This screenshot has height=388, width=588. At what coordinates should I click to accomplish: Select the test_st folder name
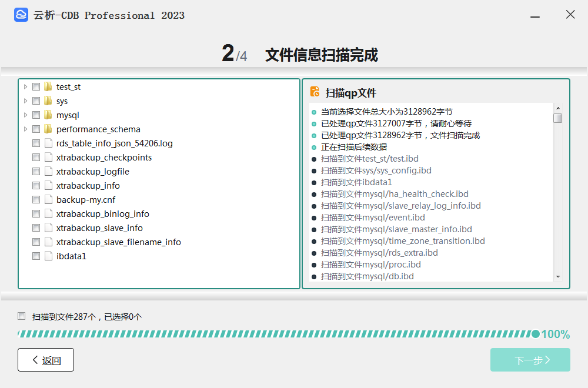click(x=68, y=87)
